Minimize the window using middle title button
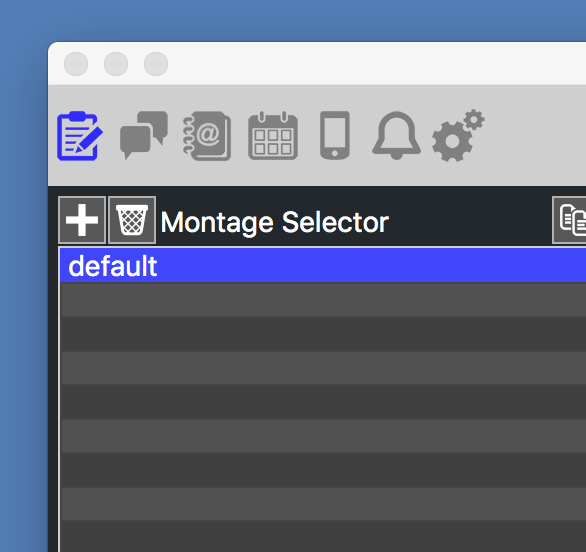586x552 pixels. 116,64
